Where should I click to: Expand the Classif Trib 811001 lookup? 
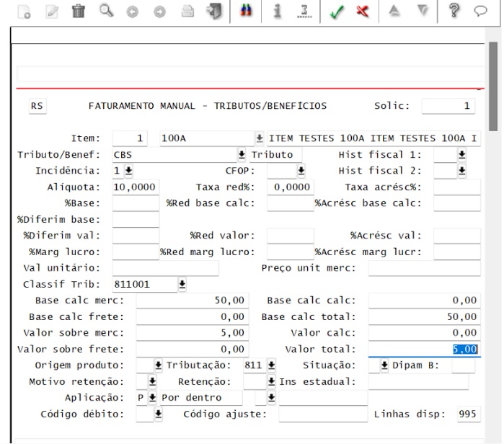pos(182,284)
